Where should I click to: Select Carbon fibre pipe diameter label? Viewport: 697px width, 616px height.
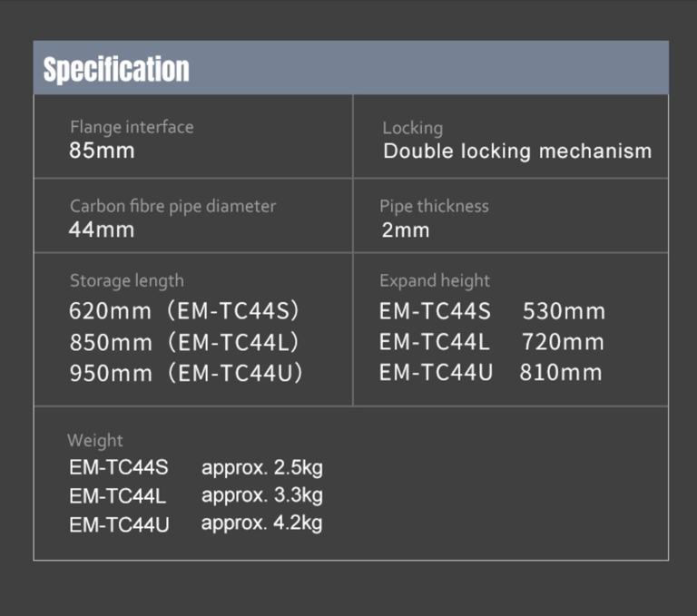click(x=173, y=206)
